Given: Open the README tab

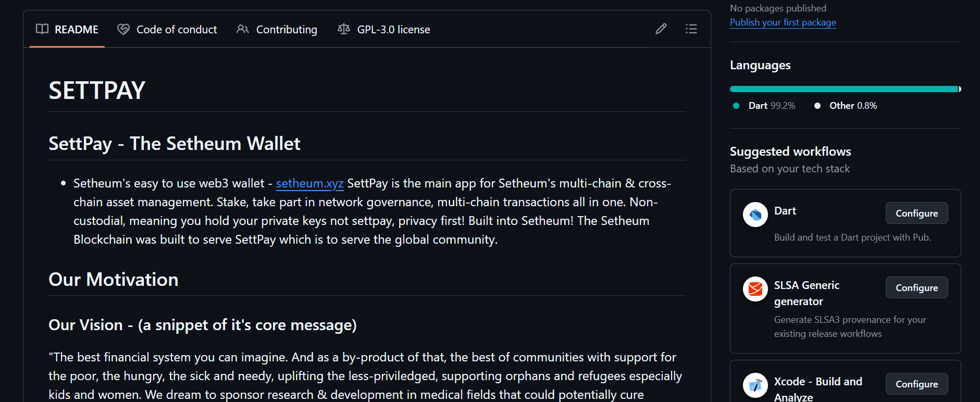Looking at the screenshot, I should (x=67, y=30).
